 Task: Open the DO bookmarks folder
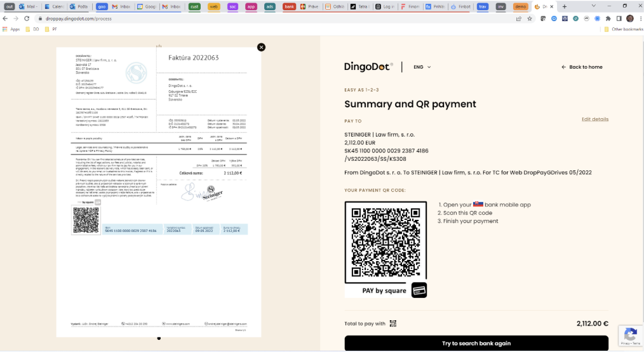(x=32, y=29)
